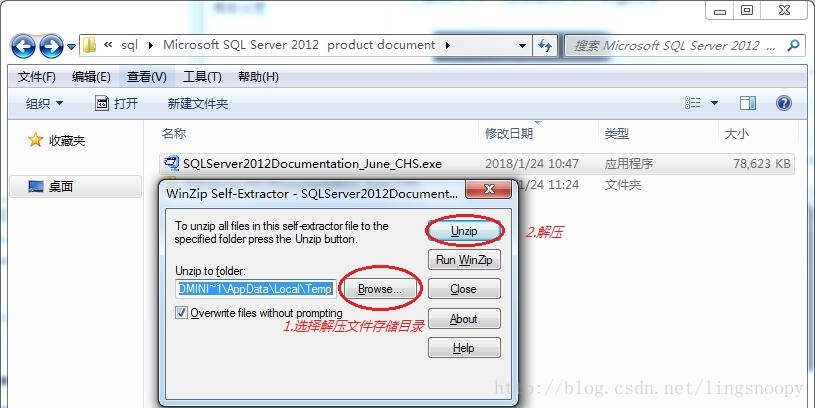This screenshot has width=815, height=408.
Task: Toggle Overwrite files without prompting checkbox
Action: click(x=181, y=313)
